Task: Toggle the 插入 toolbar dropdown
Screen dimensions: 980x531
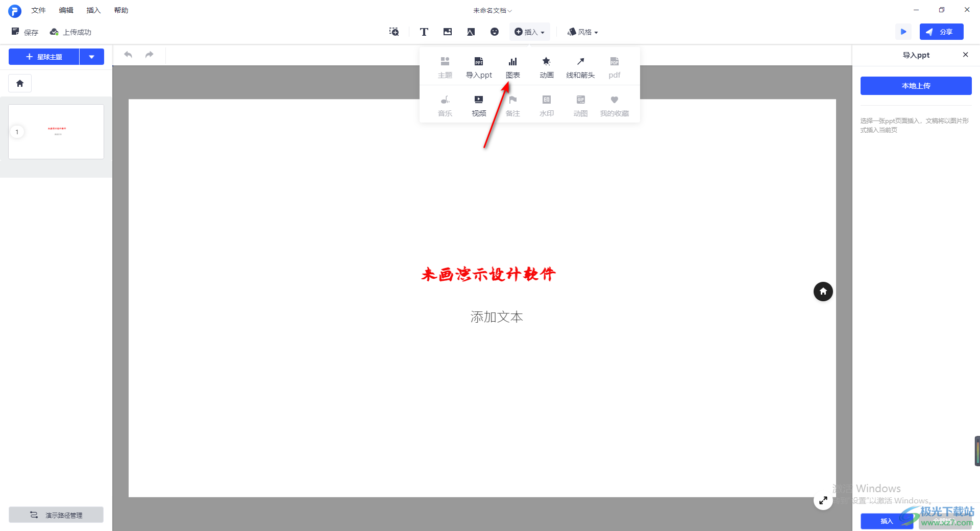Action: pyautogui.click(x=529, y=32)
